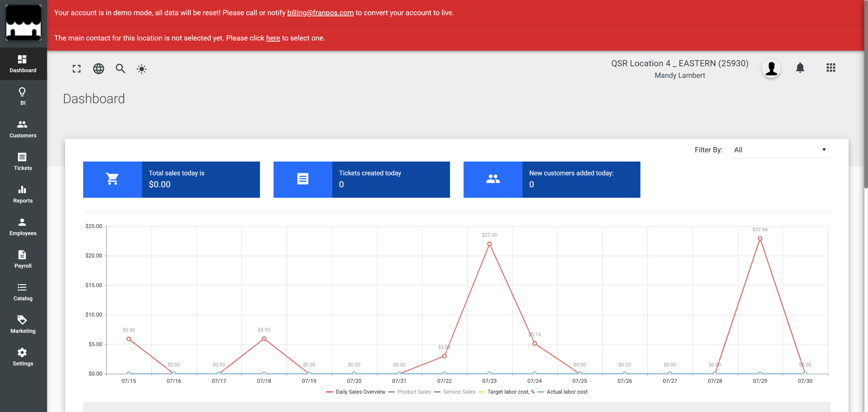This screenshot has height=412, width=868.
Task: Toggle Daily Sales Overview legend series
Action: [360, 392]
